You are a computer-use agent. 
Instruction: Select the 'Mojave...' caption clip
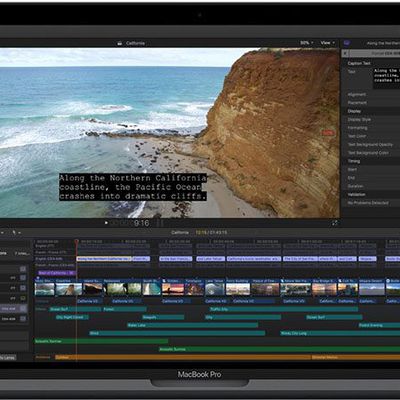pyautogui.click(x=367, y=259)
